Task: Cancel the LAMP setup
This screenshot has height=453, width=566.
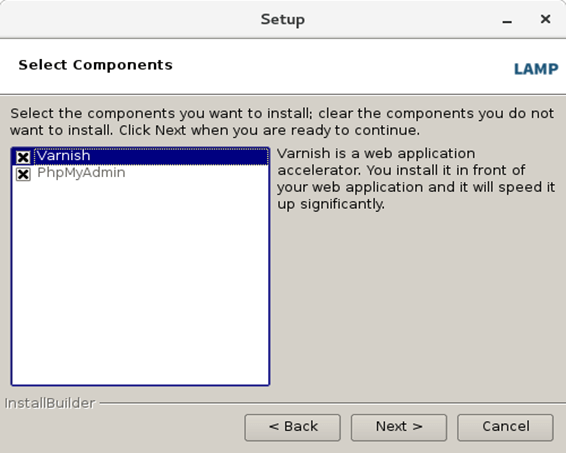Action: 505,427
